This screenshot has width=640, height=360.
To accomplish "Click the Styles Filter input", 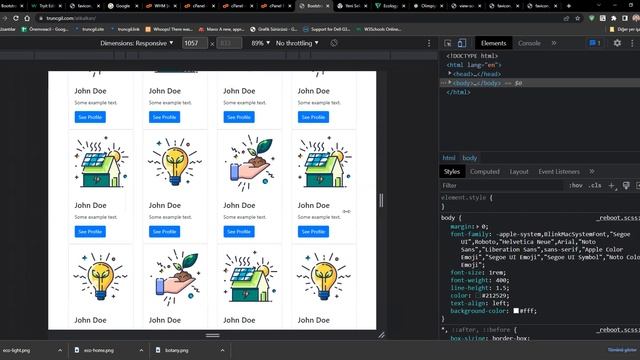I will point(502,185).
